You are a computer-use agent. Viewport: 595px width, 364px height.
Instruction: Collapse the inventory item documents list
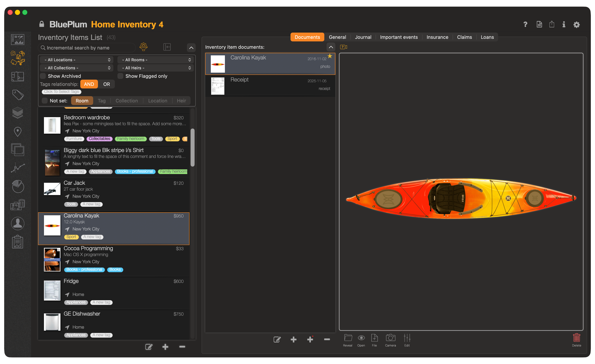331,47
